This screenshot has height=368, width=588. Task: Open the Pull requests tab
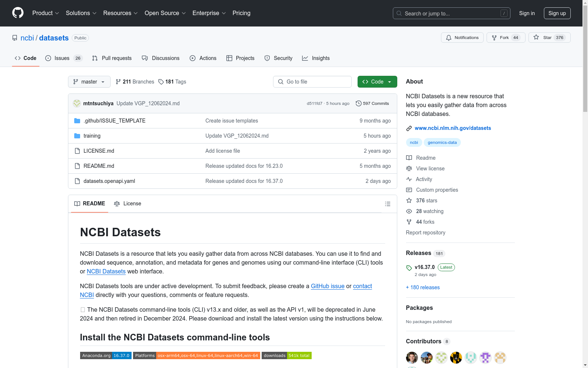pos(112,58)
